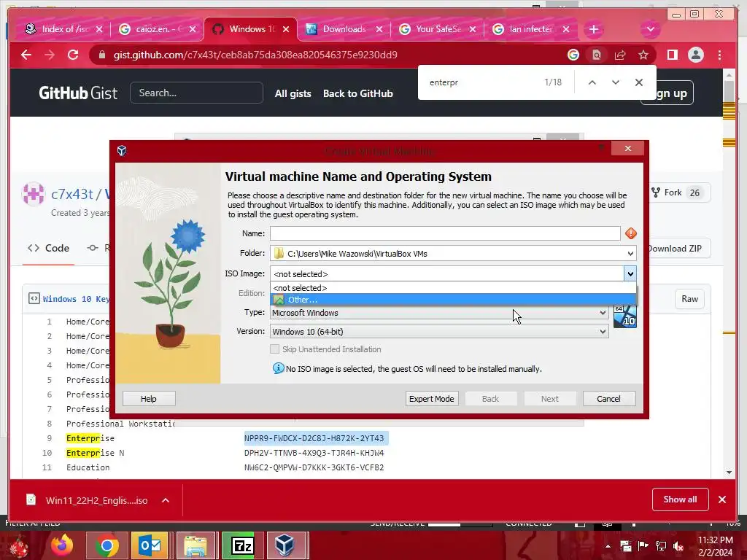This screenshot has height=560, width=747.
Task: Switch to the Your SafeSe tab
Action: (438, 29)
